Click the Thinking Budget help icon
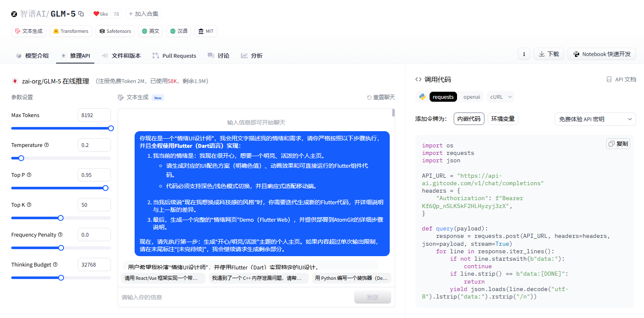Screen dimensions: 644x318 point(55,264)
